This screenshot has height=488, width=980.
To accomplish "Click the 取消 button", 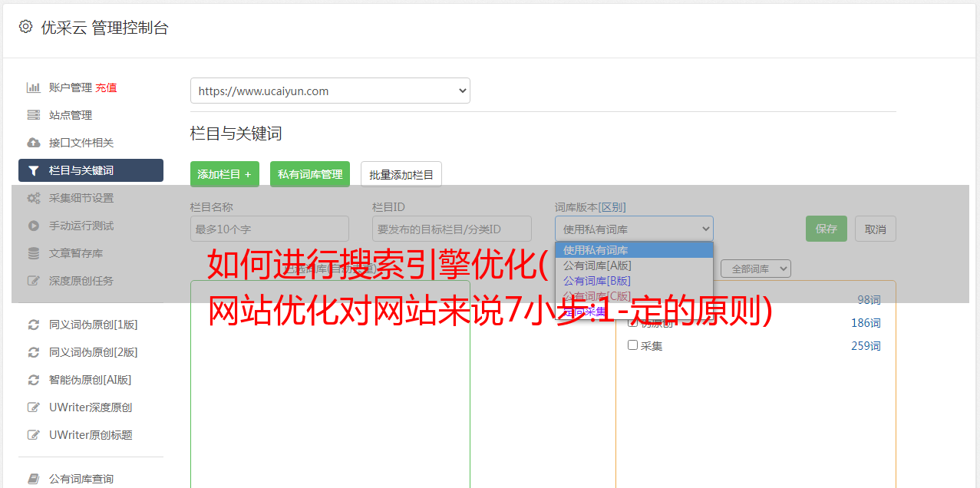I will [876, 229].
